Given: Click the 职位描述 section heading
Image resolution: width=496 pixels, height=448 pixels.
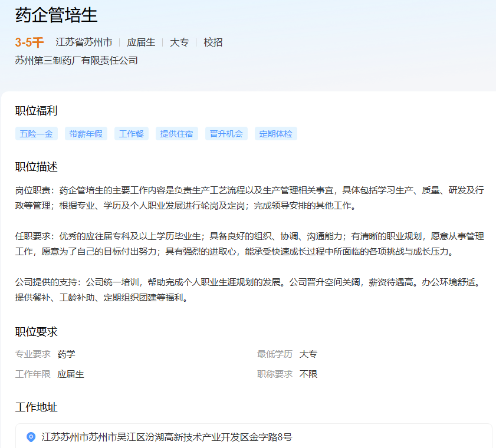Looking at the screenshot, I should tap(36, 167).
